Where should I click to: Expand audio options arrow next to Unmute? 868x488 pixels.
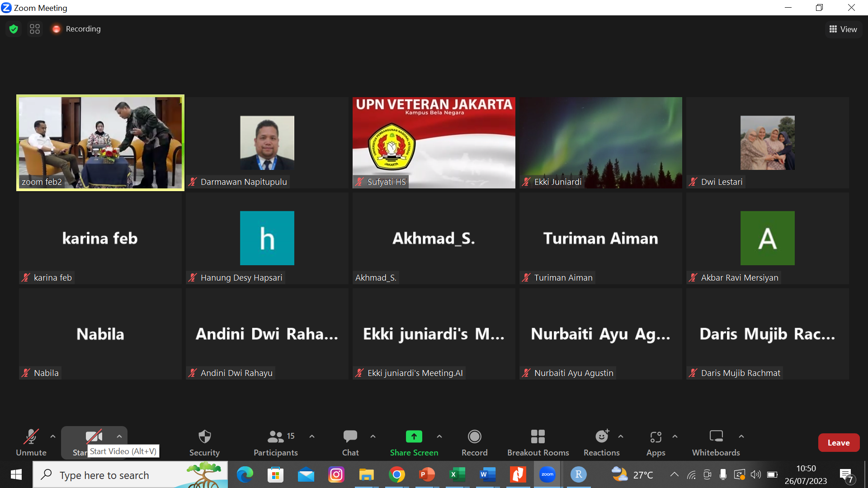(53, 436)
